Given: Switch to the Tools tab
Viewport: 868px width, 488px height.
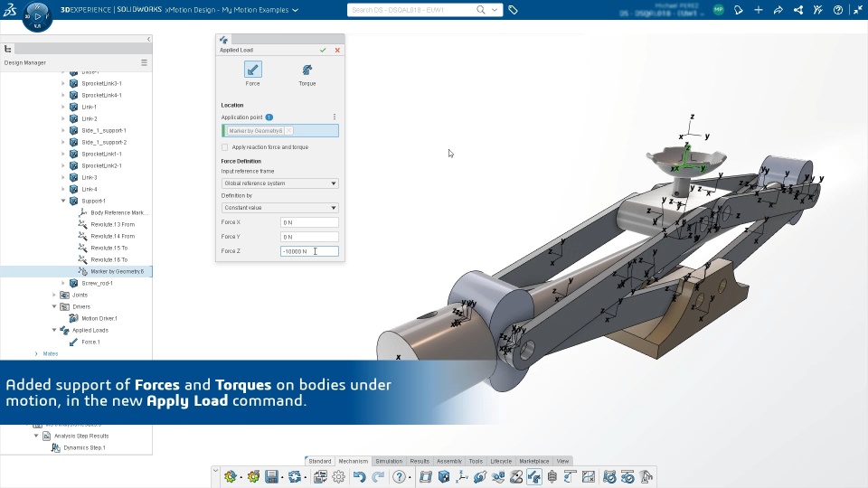Looking at the screenshot, I should (476, 461).
